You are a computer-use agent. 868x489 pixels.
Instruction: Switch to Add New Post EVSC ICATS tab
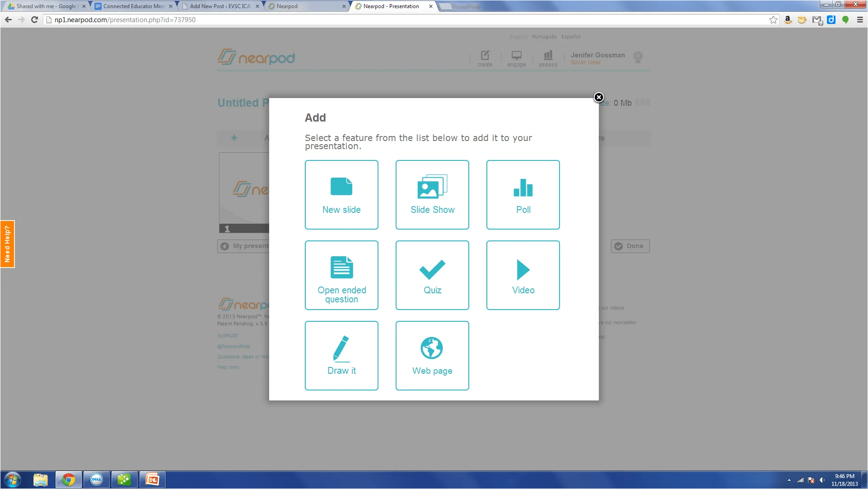coord(220,6)
